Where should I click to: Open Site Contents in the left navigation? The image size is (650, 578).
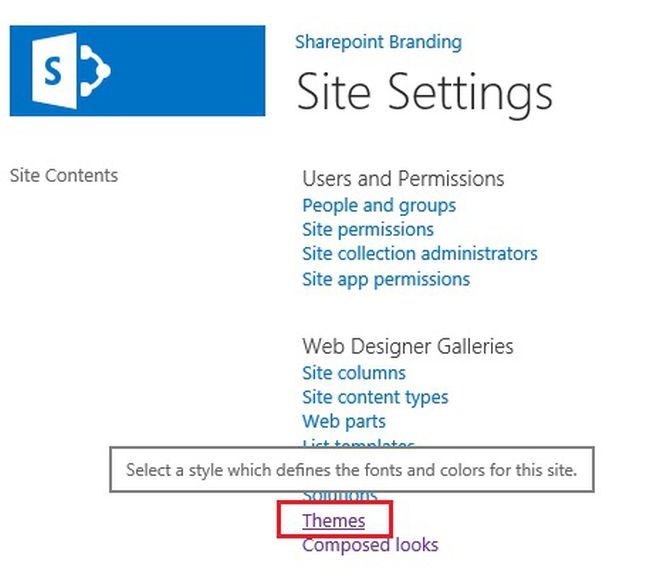click(63, 175)
